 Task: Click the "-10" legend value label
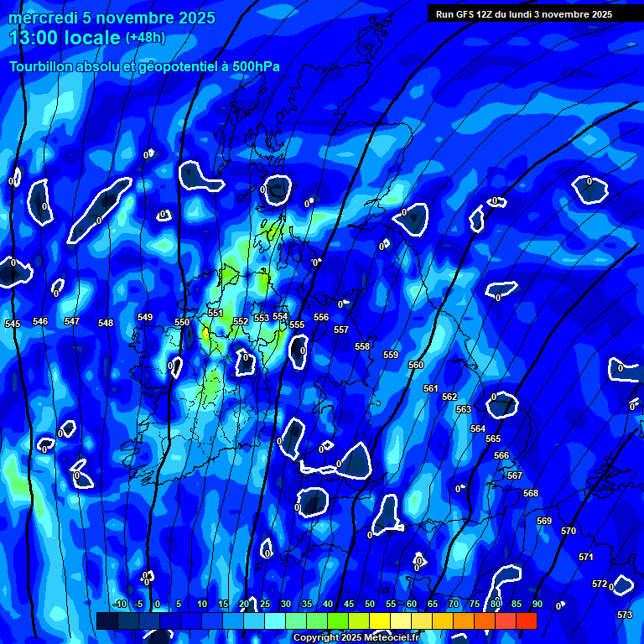click(119, 605)
